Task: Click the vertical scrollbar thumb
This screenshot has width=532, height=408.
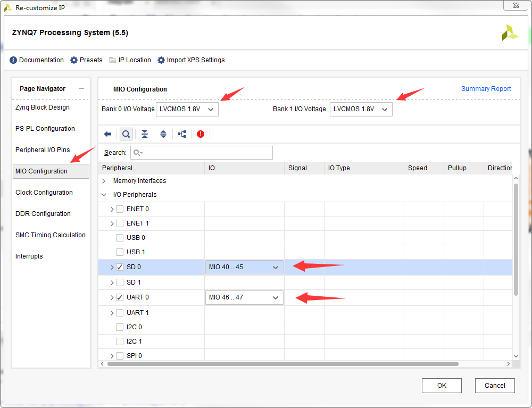Action: tap(516, 239)
